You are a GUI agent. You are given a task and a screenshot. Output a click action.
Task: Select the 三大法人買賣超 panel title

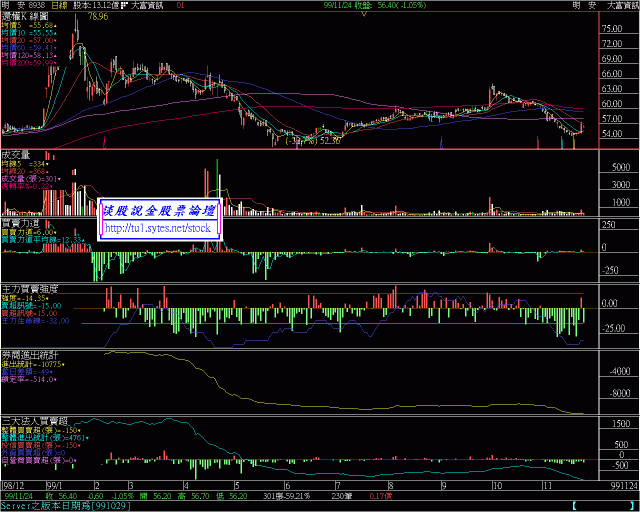pos(35,421)
